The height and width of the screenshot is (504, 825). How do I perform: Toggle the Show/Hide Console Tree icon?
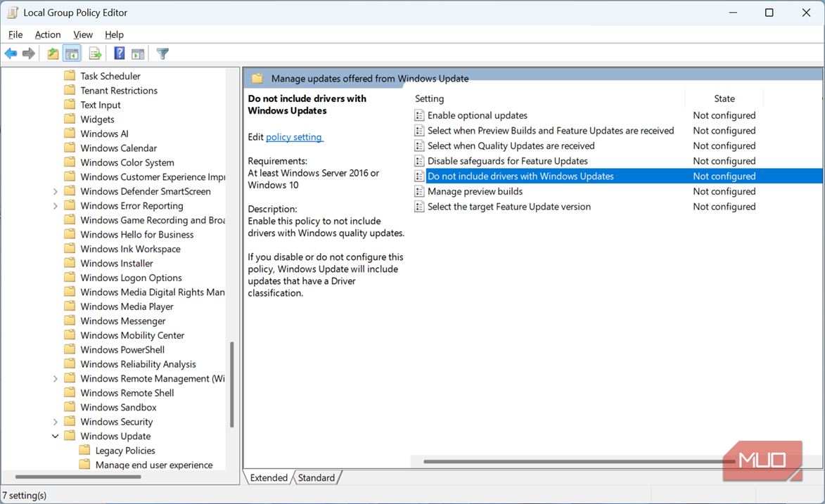72,53
